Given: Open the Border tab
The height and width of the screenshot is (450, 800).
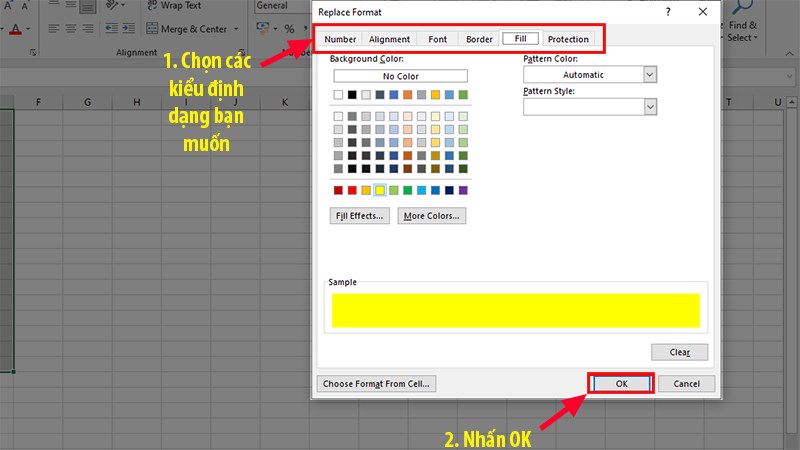Looking at the screenshot, I should pos(479,40).
